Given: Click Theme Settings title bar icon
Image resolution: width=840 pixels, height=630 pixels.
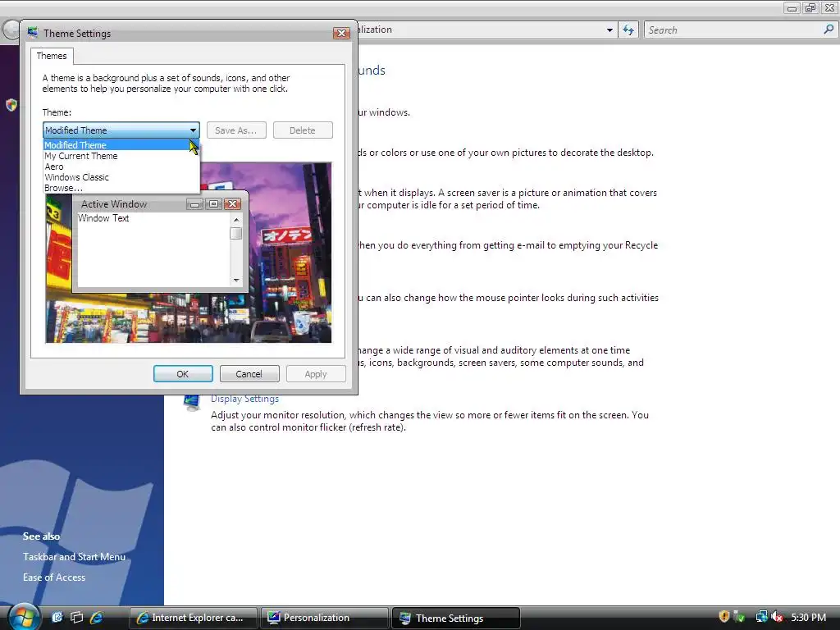Looking at the screenshot, I should point(33,33).
